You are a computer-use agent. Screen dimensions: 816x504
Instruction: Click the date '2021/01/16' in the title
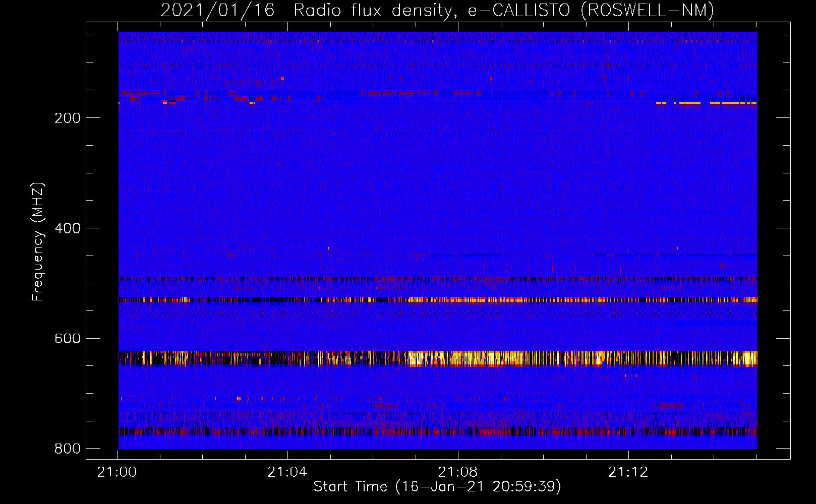pyautogui.click(x=217, y=10)
